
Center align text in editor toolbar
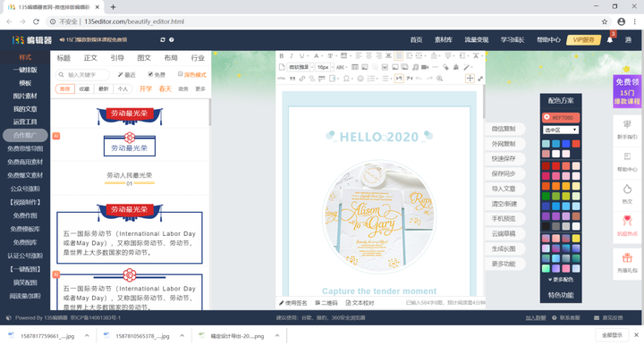(x=369, y=55)
